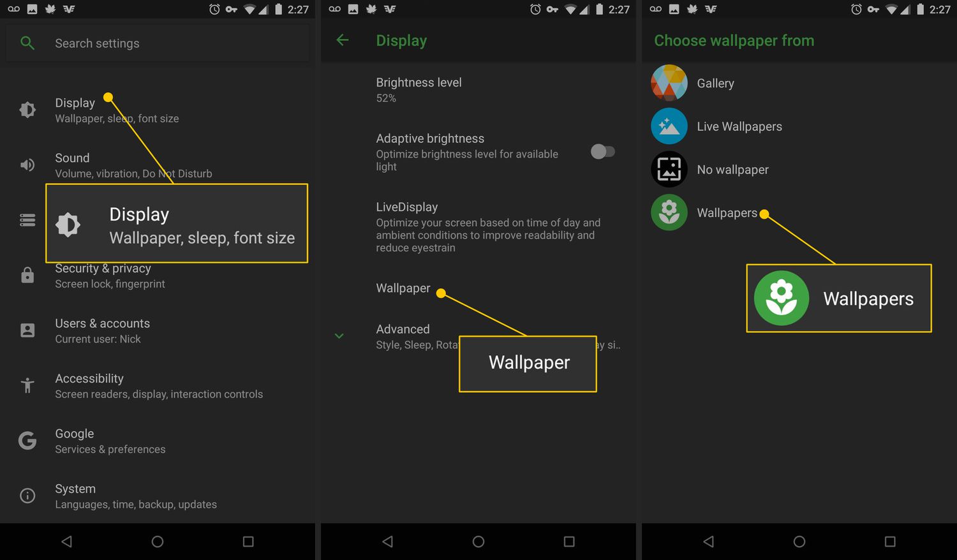This screenshot has width=957, height=560.
Task: Tap the search magnifier icon in settings
Action: pyautogui.click(x=27, y=43)
